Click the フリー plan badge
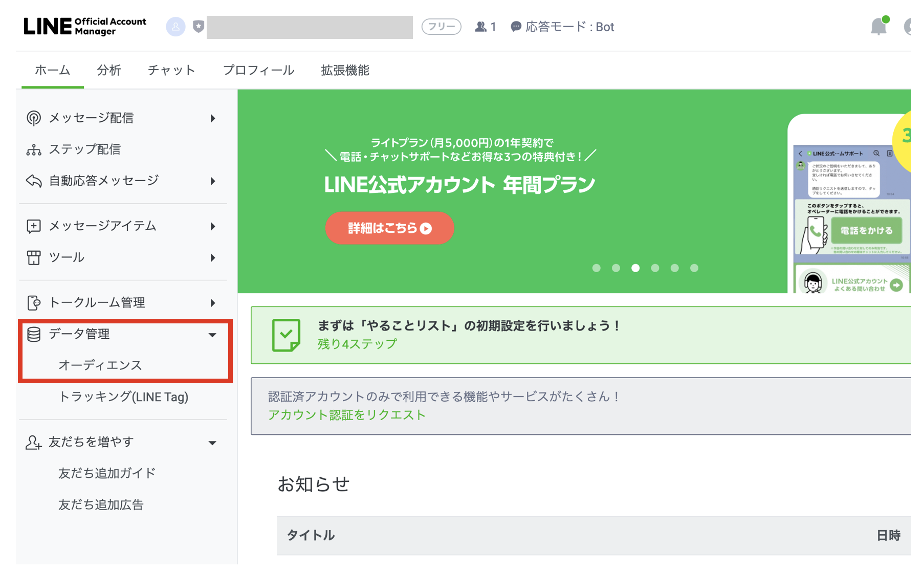The width and height of the screenshot is (924, 570). [441, 27]
